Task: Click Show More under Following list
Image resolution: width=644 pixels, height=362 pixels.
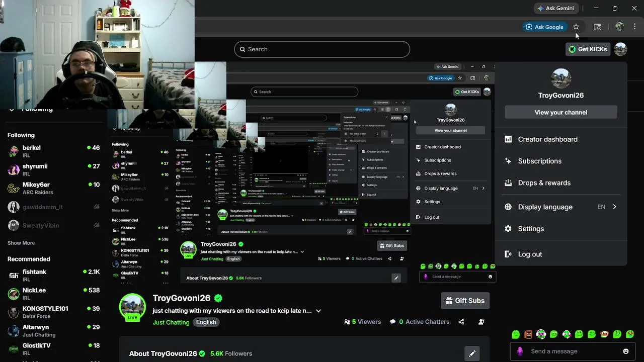Action: pyautogui.click(x=21, y=243)
